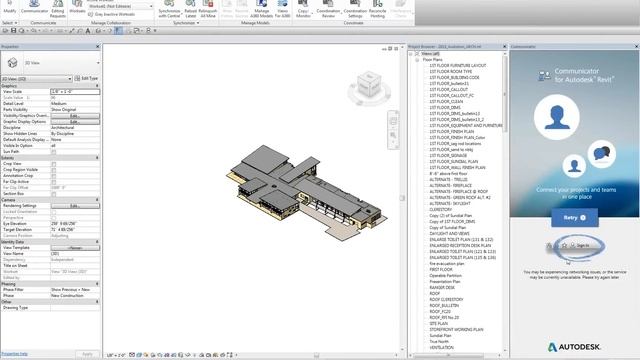Click the View Template None button
640x360 pixels.
(x=75, y=248)
